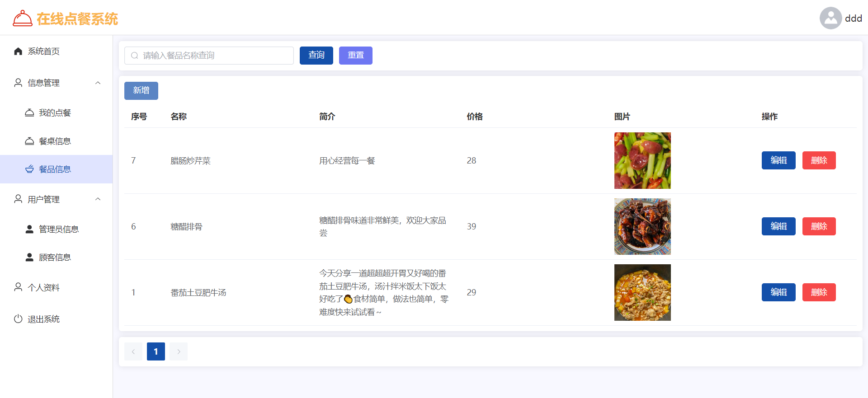
Task: Click the home icon beside 系统首页
Action: pos(18,51)
